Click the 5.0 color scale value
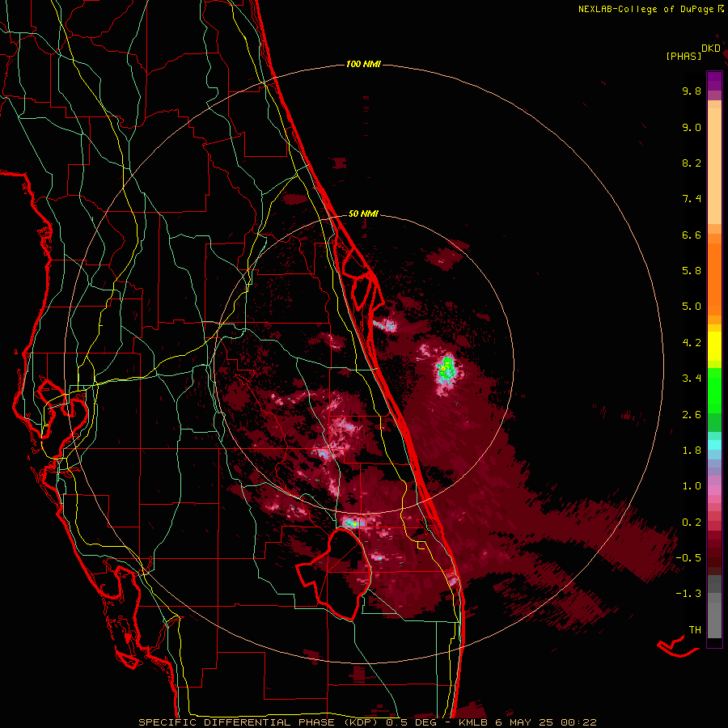This screenshot has height=728, width=728. tap(692, 307)
